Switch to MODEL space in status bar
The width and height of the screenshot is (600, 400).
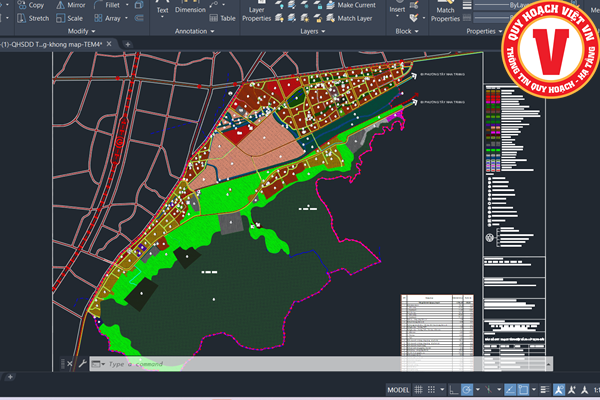pos(398,389)
